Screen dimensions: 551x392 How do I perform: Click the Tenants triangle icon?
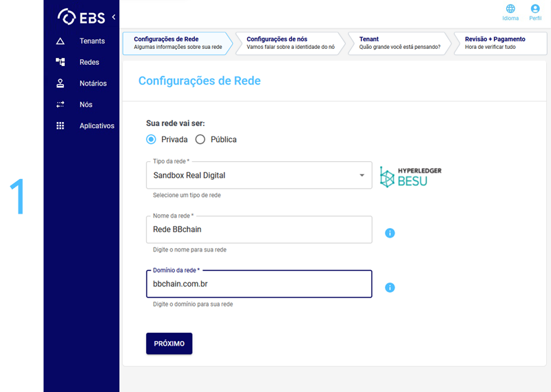pyautogui.click(x=61, y=41)
